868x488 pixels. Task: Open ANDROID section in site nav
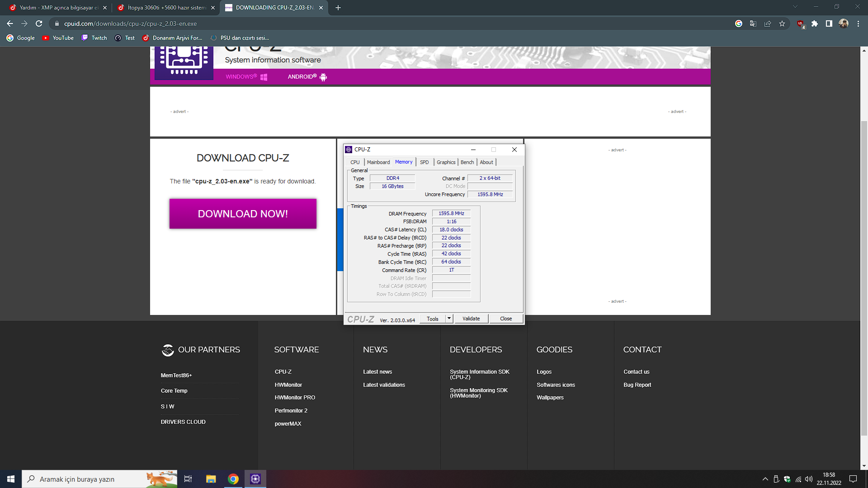[307, 77]
